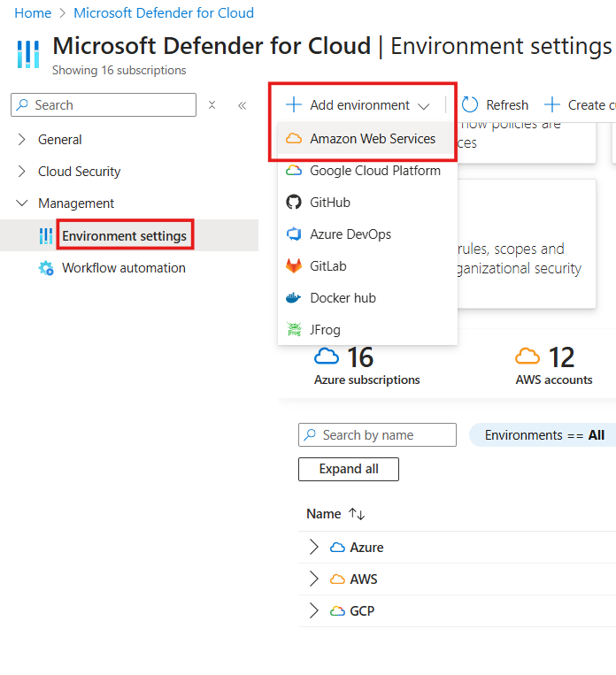Focus the sidebar Search field
The height and width of the screenshot is (675, 616).
(104, 104)
